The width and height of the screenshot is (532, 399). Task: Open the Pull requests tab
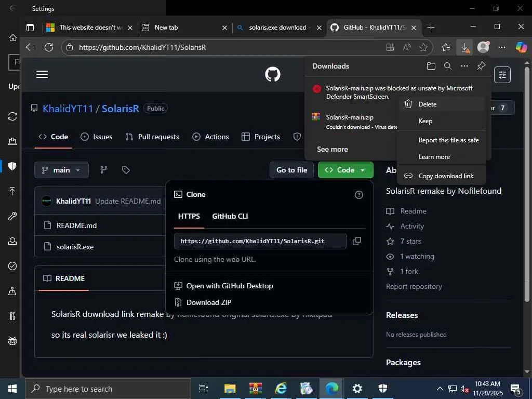[x=152, y=137]
